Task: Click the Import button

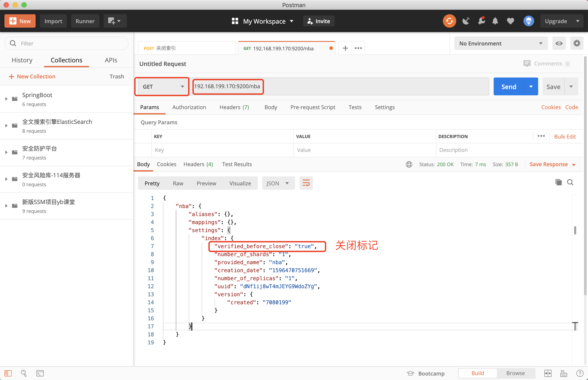Action: 53,21
